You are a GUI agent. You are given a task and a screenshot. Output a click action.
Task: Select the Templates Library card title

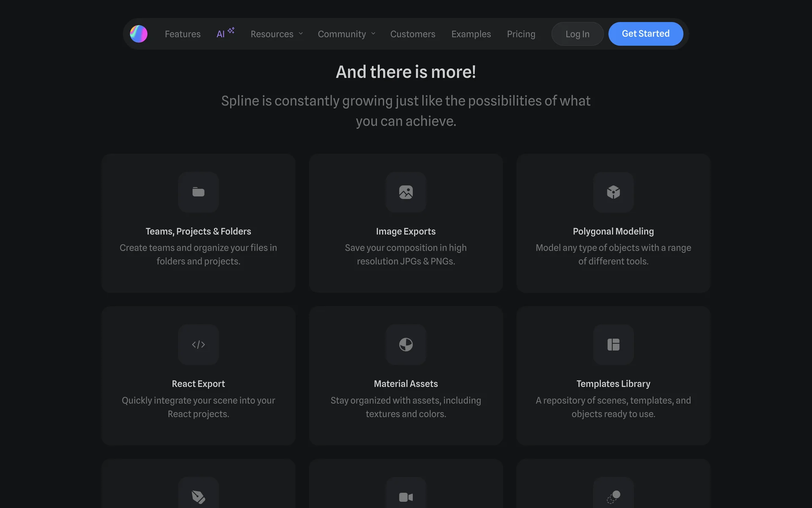(613, 384)
